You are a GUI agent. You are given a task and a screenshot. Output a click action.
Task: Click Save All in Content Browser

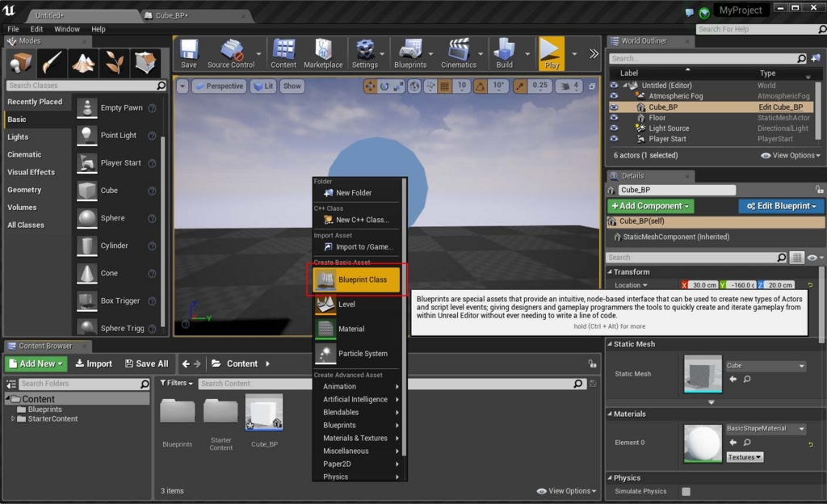pos(147,363)
